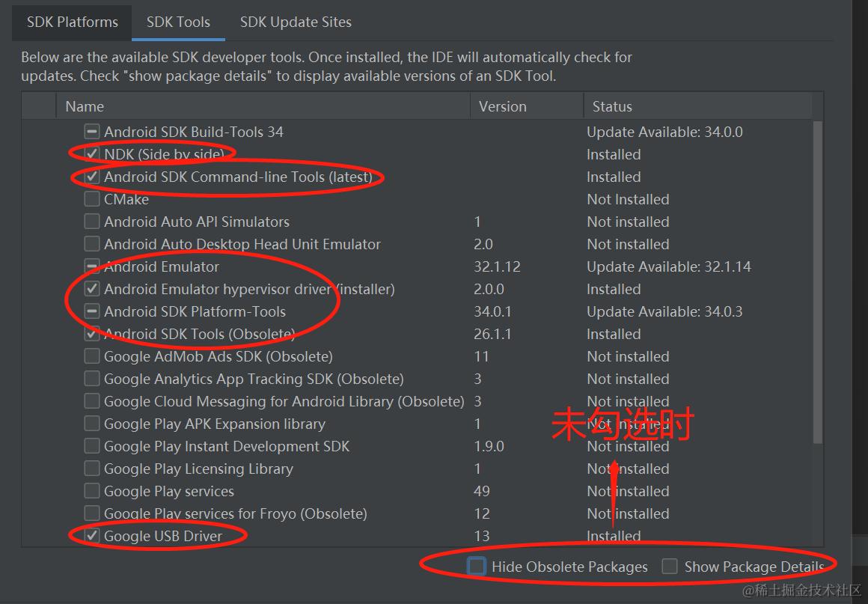Viewport: 868px width, 604px height.
Task: Check Google Play services checkbox
Action: coord(92,491)
